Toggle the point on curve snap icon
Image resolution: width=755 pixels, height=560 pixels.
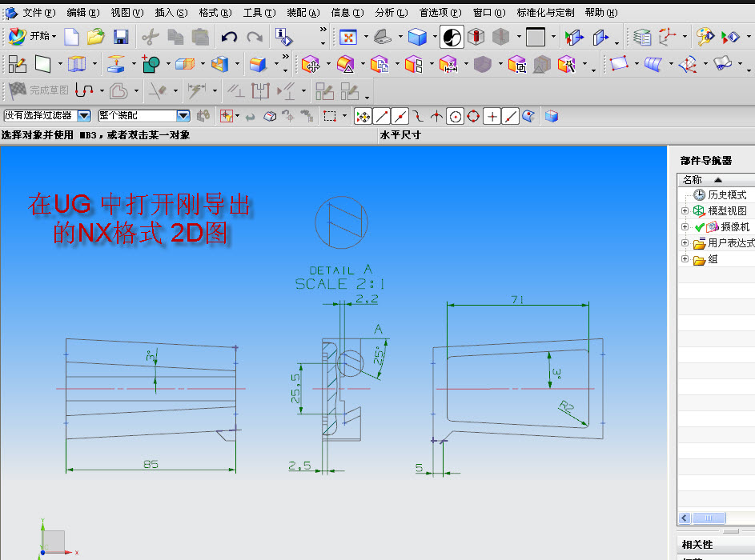coord(510,116)
